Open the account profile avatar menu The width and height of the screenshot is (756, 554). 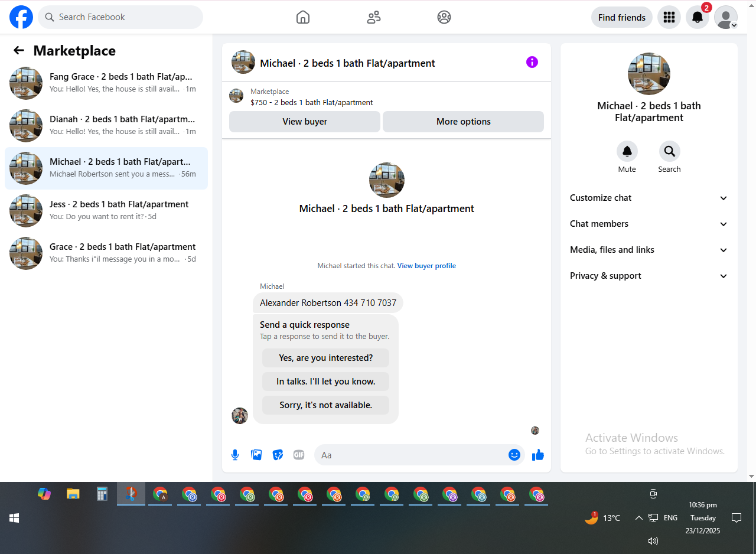(726, 17)
